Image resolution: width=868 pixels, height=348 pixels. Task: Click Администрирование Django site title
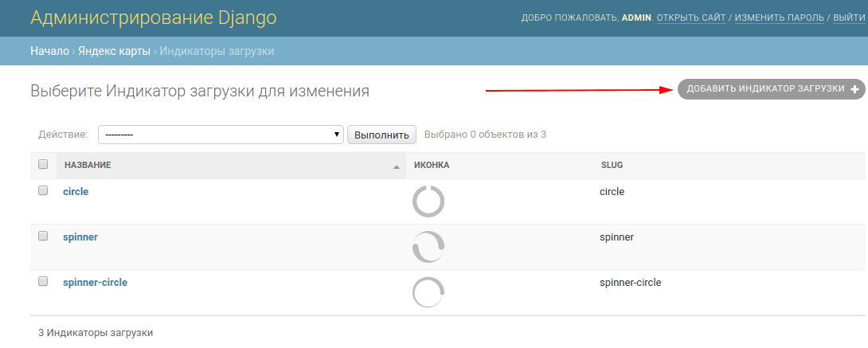tap(154, 18)
